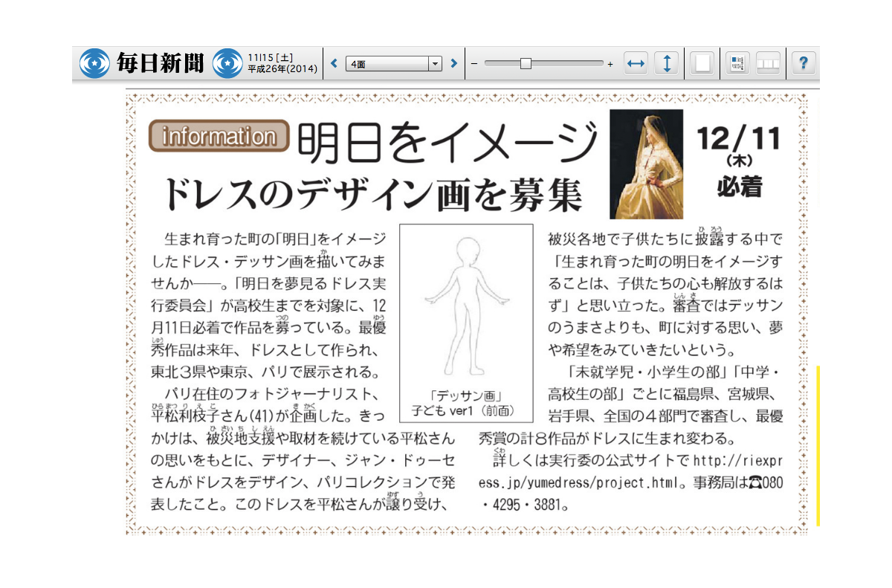Click the dress photo in the article
The image size is (892, 588).
[x=646, y=164]
